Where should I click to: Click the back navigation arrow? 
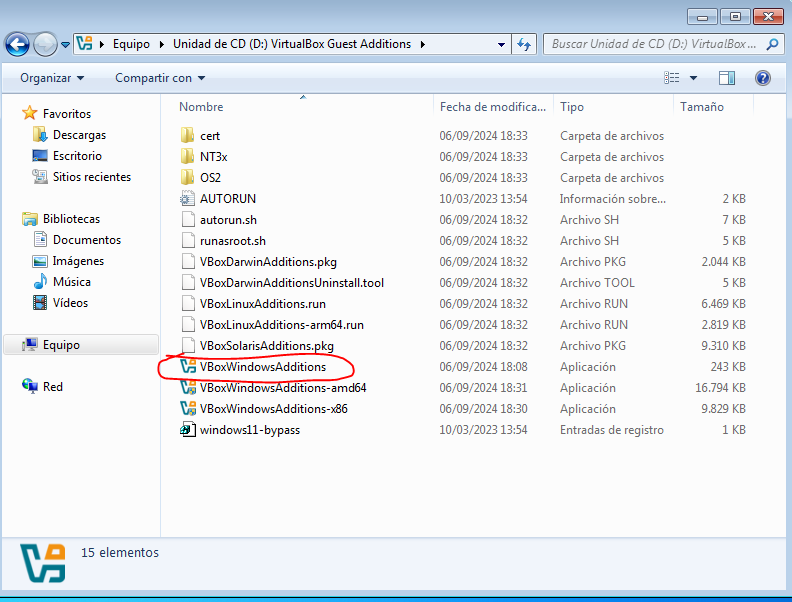point(17,44)
